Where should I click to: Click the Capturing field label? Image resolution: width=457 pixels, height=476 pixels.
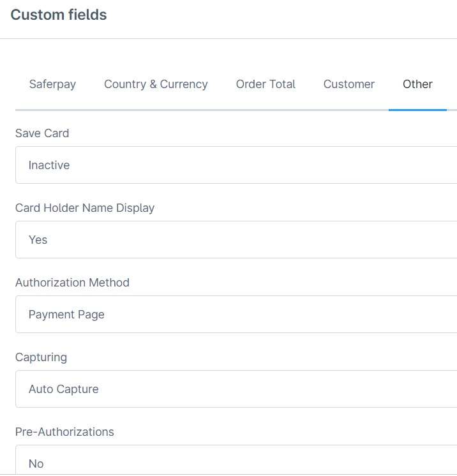[x=41, y=357]
